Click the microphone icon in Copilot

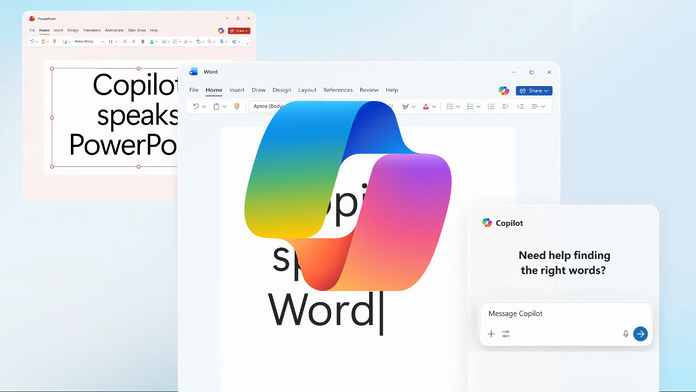click(625, 334)
